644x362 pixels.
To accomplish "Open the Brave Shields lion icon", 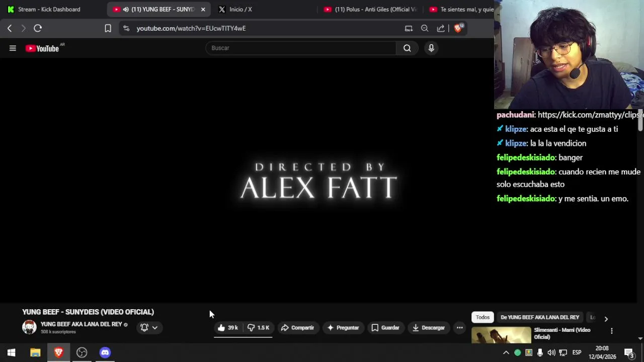I will pos(458,28).
